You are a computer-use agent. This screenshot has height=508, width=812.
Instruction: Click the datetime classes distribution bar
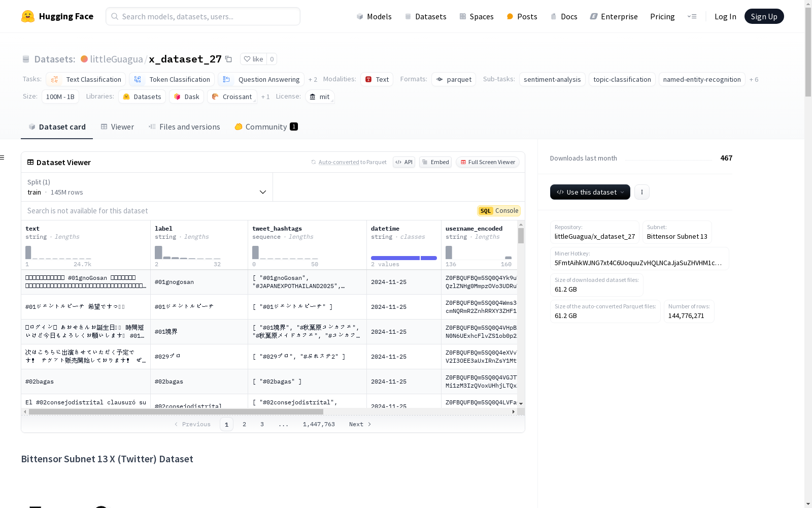click(404, 258)
